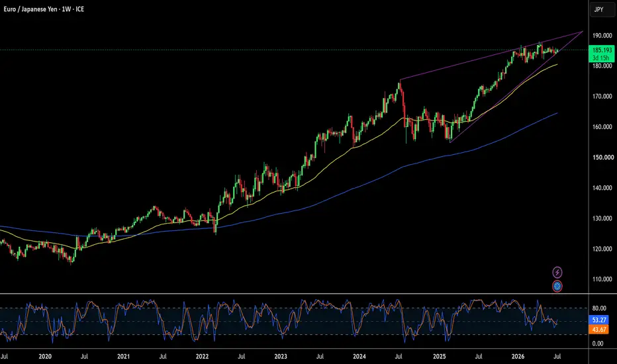Click the 160.000 price axis label
Screen dimensions: 617x364
602,126
